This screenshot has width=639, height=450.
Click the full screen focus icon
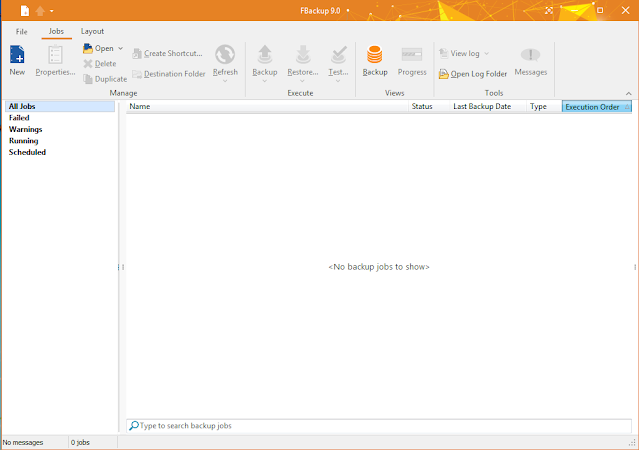(549, 10)
